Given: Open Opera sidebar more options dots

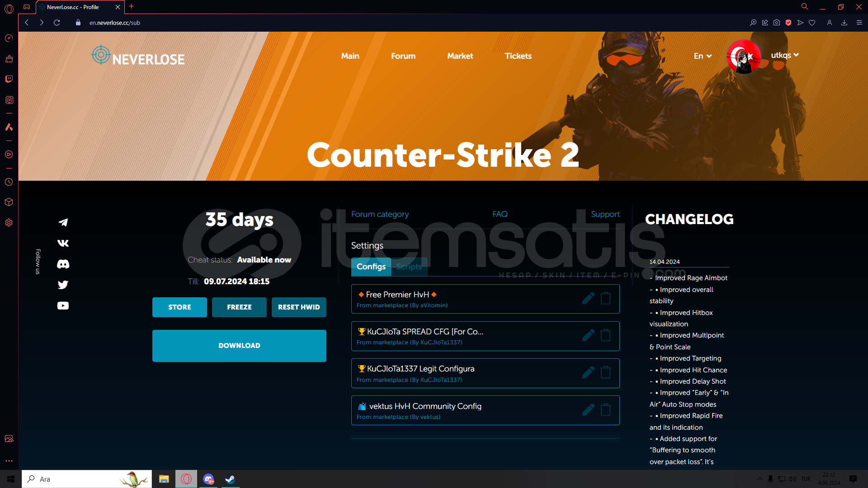Looking at the screenshot, I should (9, 461).
